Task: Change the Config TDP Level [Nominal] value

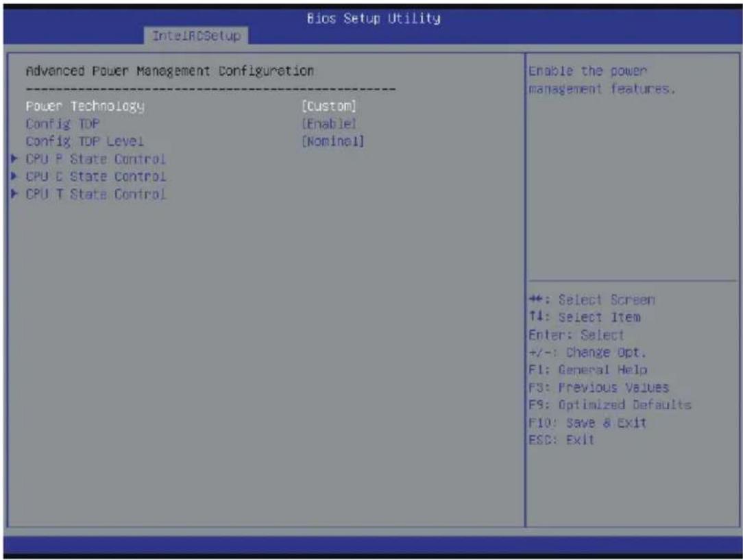Action: point(332,142)
